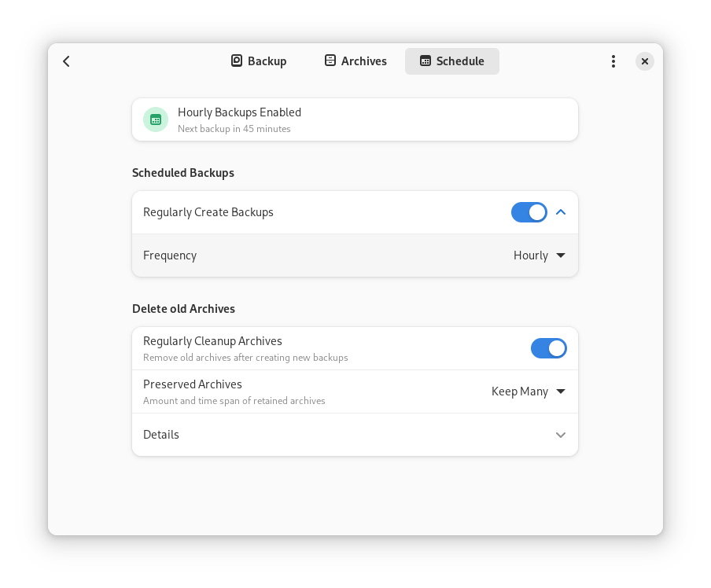
Task: Click the Backup tab icon
Action: 236,61
